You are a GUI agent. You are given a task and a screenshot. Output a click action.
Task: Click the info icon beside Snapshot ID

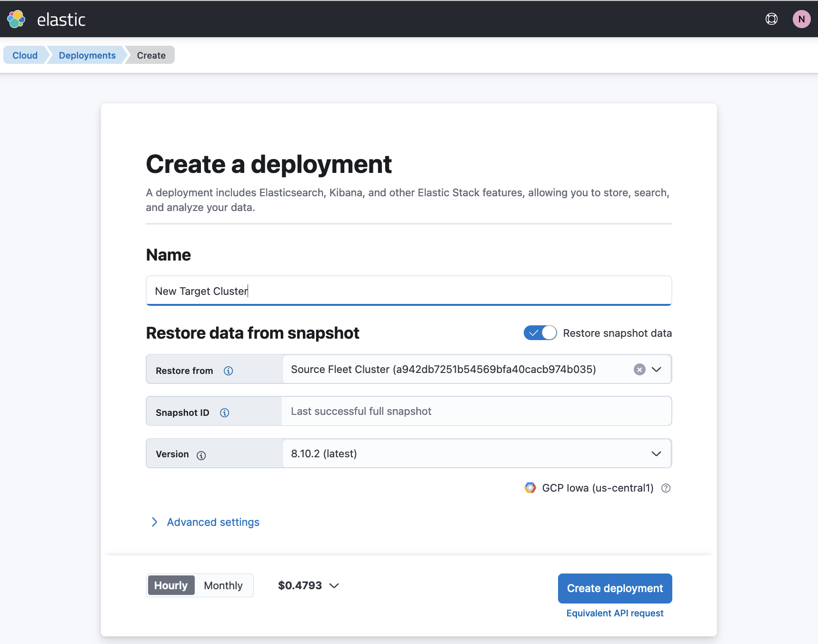click(x=224, y=413)
